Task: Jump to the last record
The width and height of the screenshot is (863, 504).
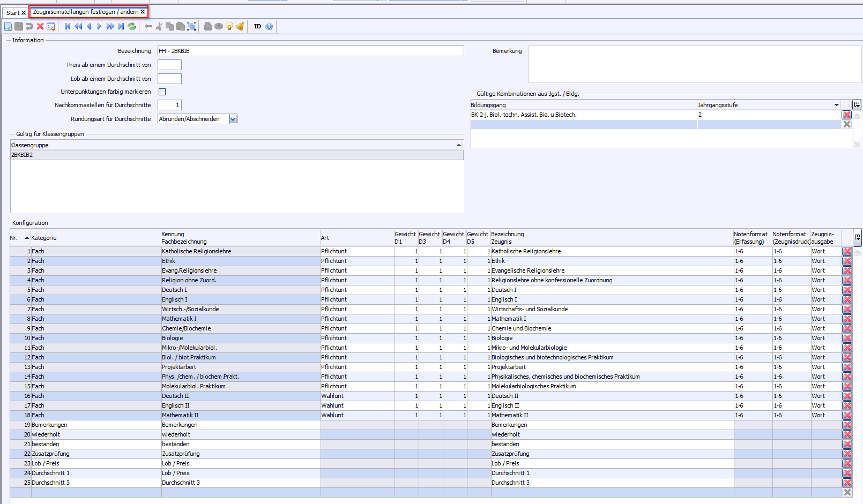Action: (121, 26)
